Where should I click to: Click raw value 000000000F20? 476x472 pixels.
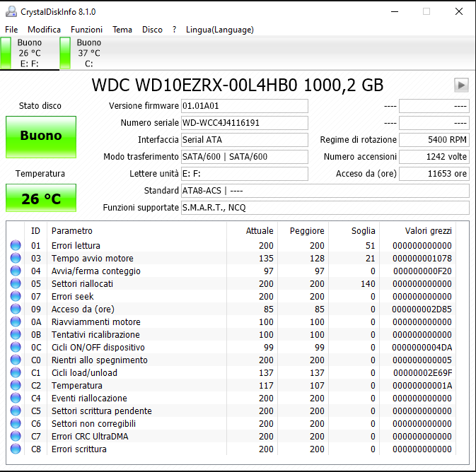[422, 271]
